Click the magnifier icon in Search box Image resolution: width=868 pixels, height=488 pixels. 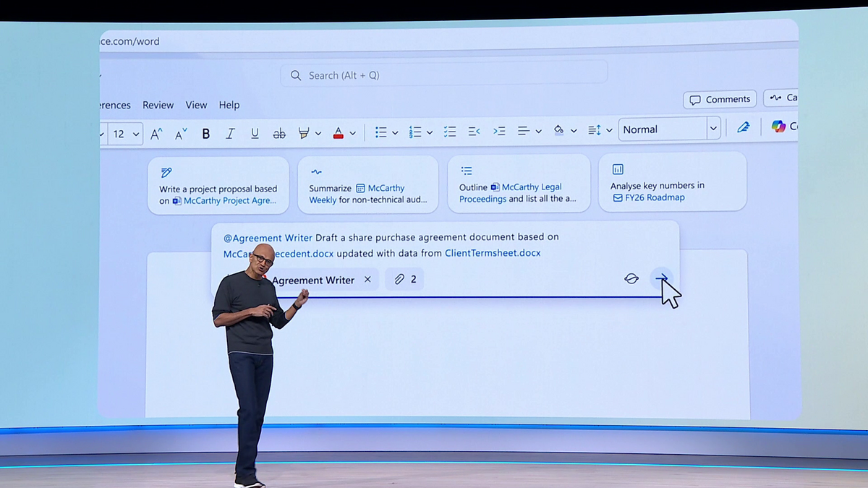[x=296, y=75]
